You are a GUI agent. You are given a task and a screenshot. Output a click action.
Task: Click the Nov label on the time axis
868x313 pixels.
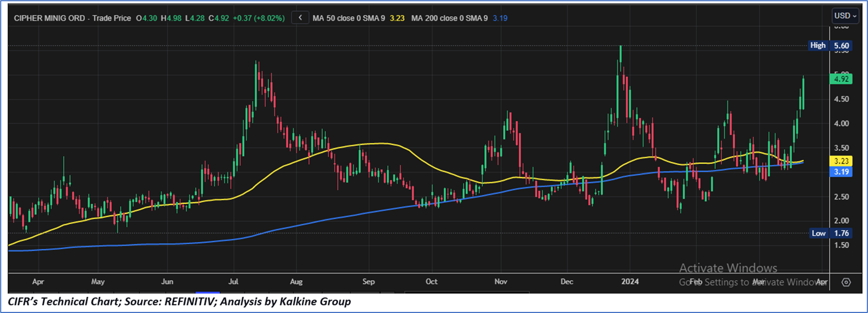tap(501, 282)
